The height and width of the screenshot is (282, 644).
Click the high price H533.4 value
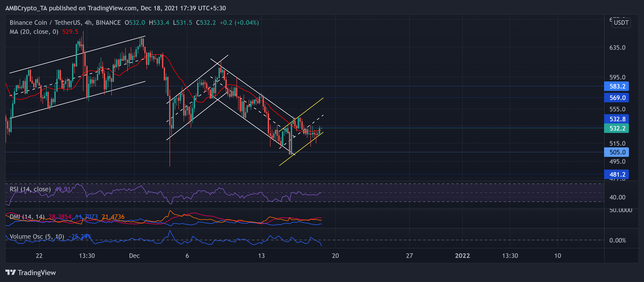click(x=159, y=23)
